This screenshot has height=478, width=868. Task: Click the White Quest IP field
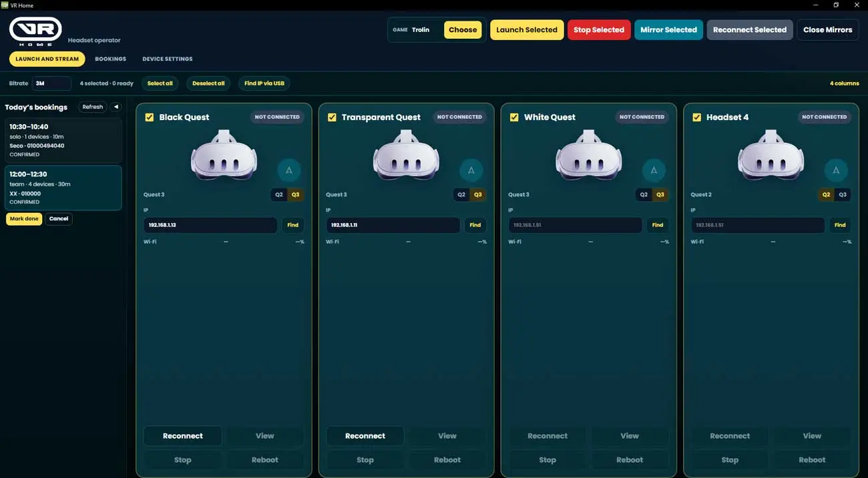click(x=575, y=225)
